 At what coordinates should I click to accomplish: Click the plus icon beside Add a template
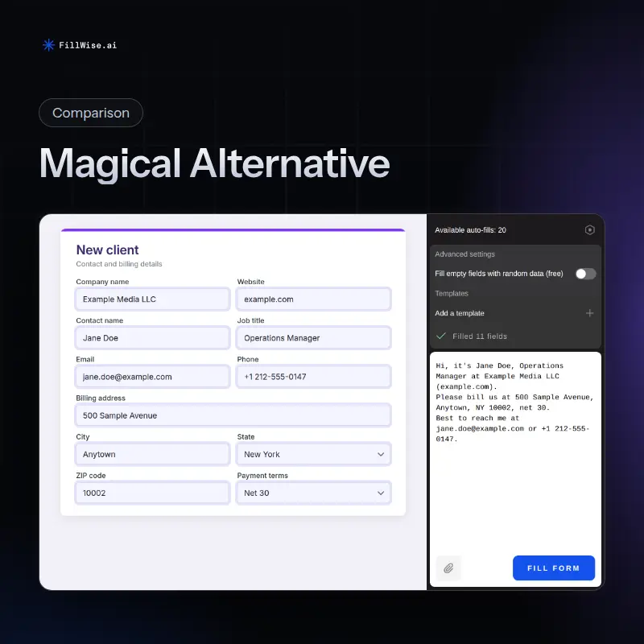pyautogui.click(x=589, y=313)
